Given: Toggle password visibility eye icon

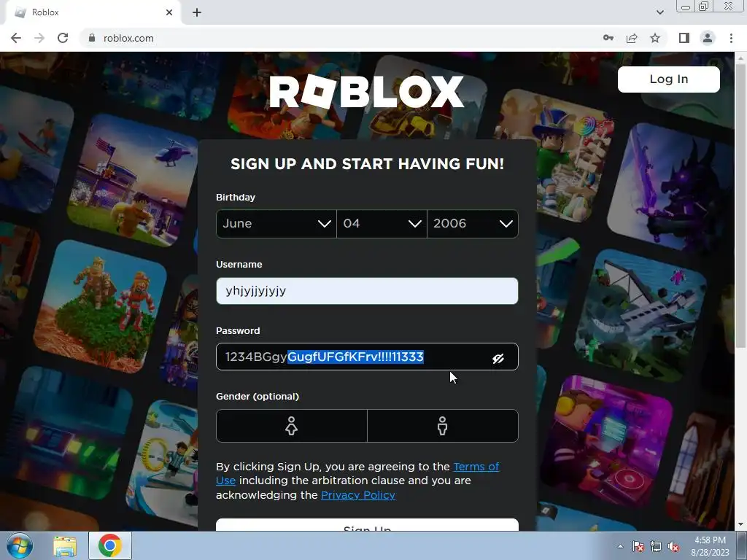Looking at the screenshot, I should pos(498,358).
